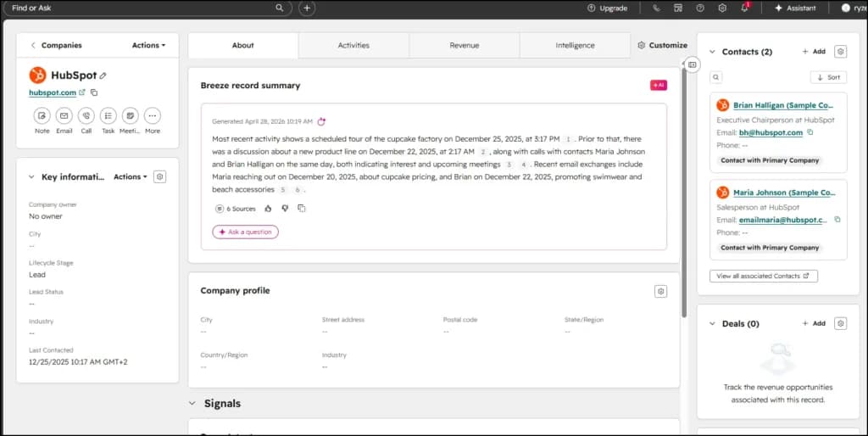868x436 pixels.
Task: Go back to Companies list
Action: [56, 46]
